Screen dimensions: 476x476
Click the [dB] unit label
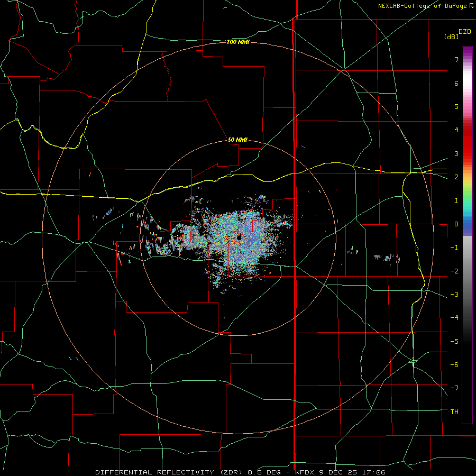pos(451,36)
